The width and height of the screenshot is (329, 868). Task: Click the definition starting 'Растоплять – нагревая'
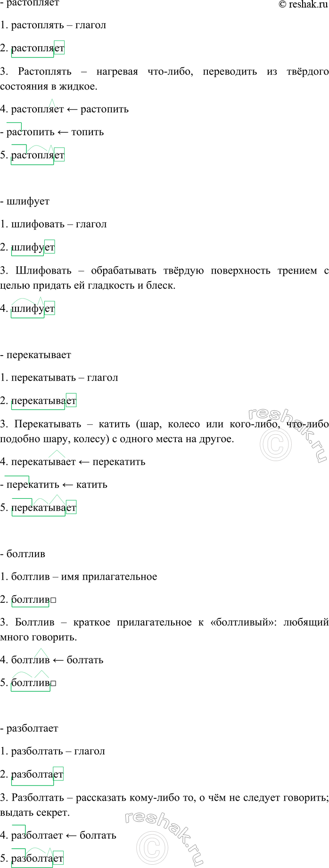point(164,79)
